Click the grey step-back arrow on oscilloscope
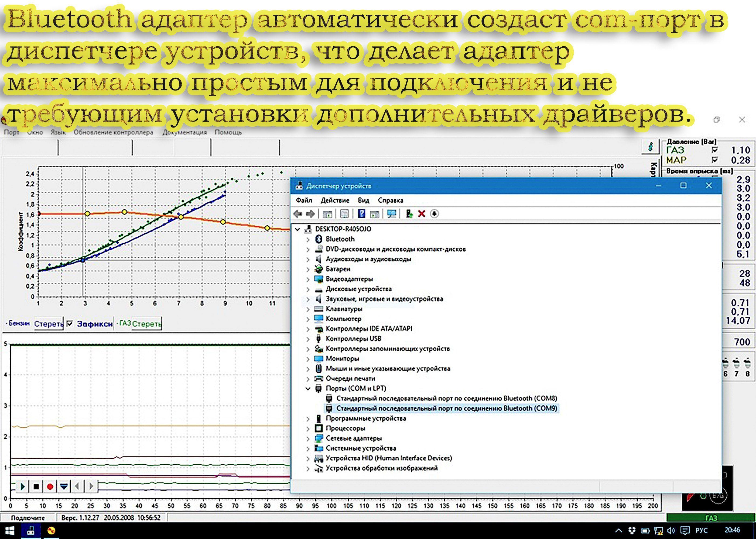 [x=77, y=486]
